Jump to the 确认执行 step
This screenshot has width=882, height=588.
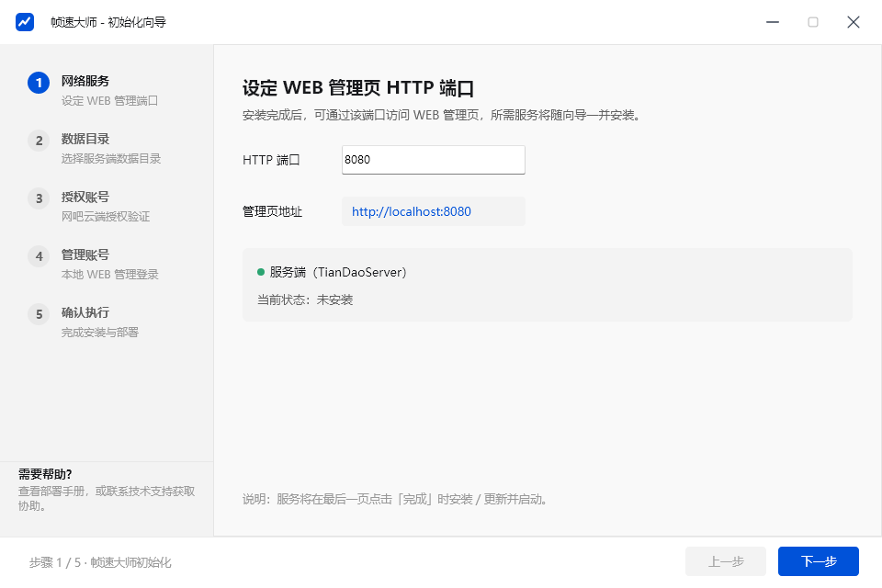point(85,313)
